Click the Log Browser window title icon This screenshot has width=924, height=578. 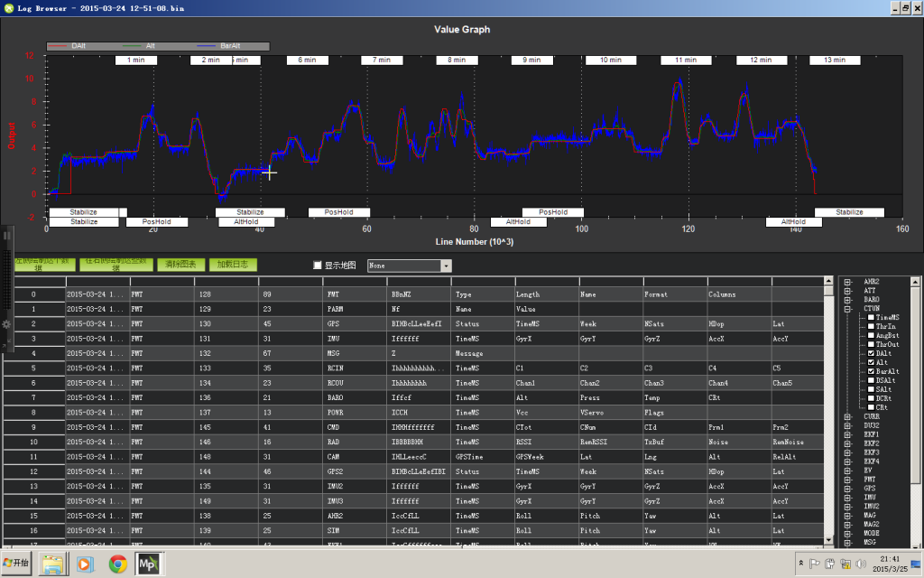click(8, 7)
